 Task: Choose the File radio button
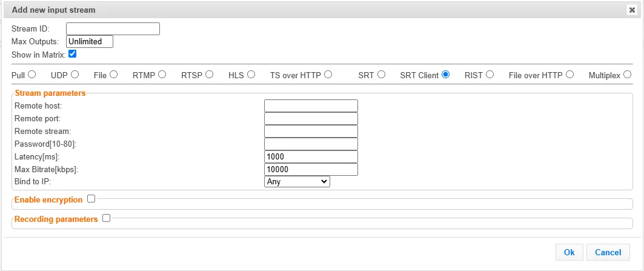point(114,75)
